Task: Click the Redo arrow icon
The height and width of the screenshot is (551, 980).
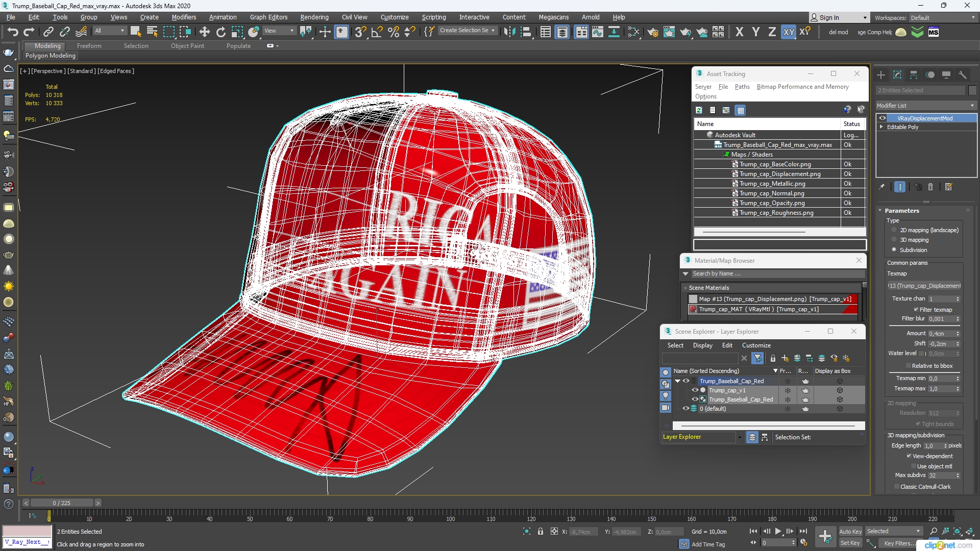Action: click(29, 32)
